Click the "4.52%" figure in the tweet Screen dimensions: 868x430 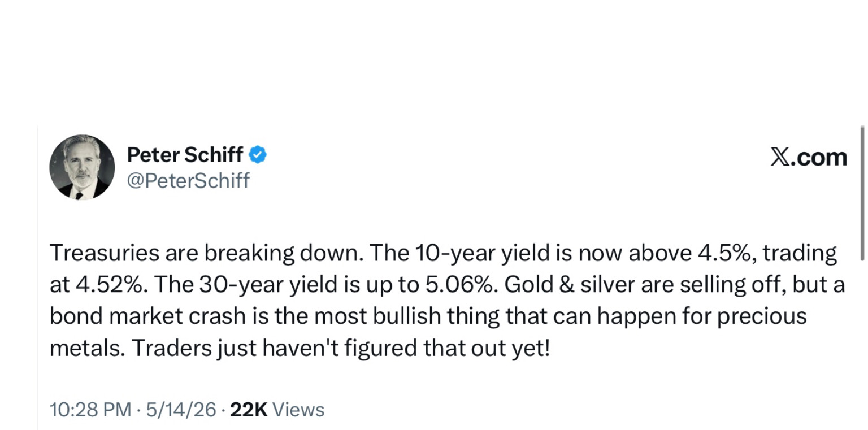108,285
